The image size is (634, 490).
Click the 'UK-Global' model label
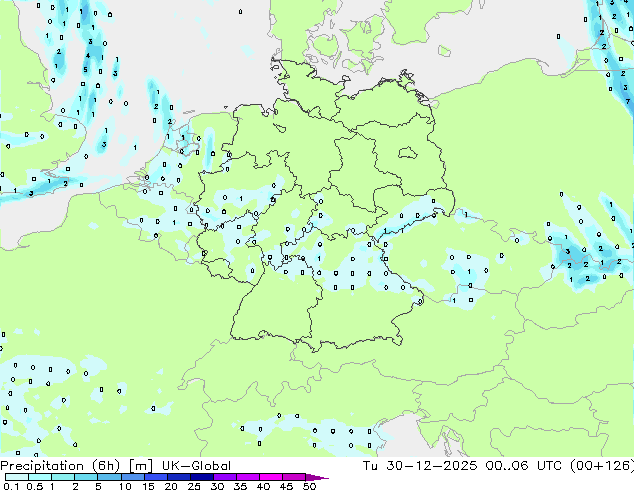[196, 466]
